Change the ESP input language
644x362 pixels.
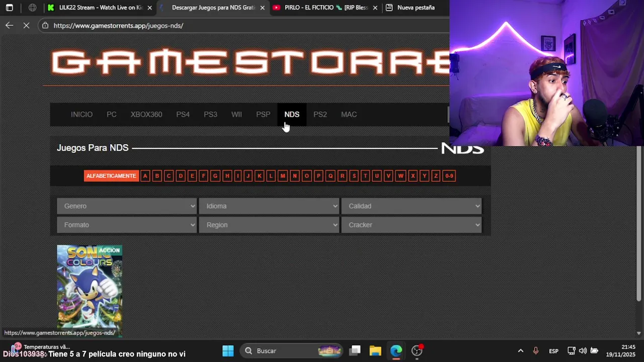[553, 350]
